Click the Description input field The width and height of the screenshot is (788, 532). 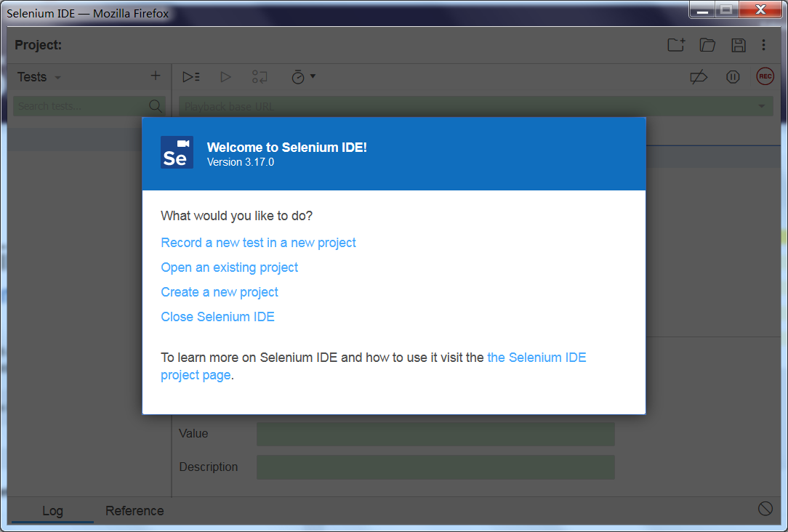435,467
